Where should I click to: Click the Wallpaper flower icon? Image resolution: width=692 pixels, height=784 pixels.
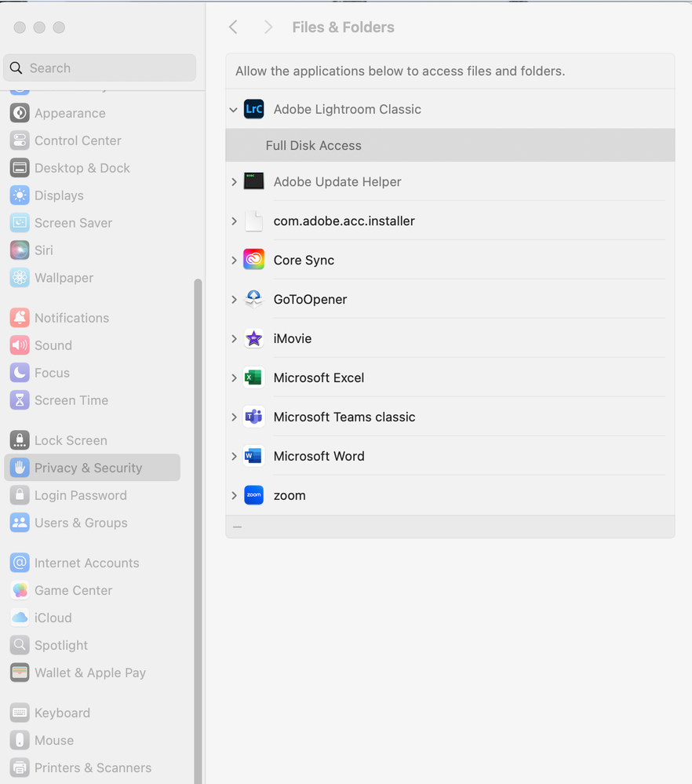[20, 278]
